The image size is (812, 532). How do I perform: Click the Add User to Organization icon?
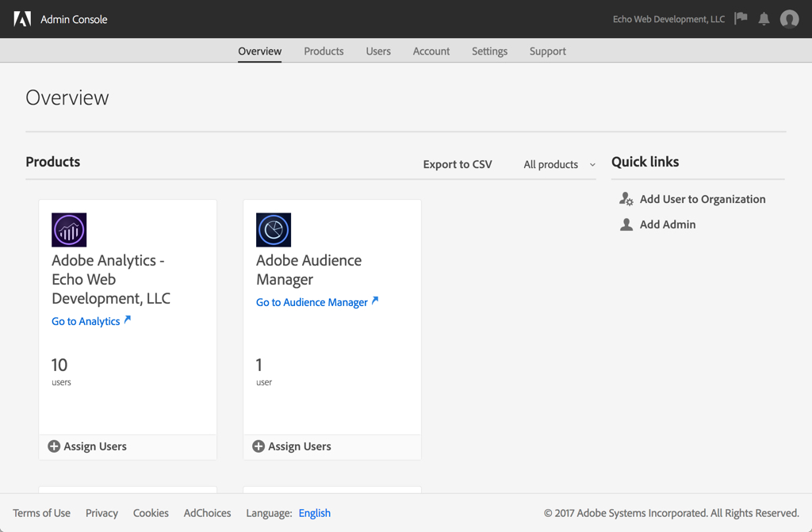pyautogui.click(x=626, y=199)
